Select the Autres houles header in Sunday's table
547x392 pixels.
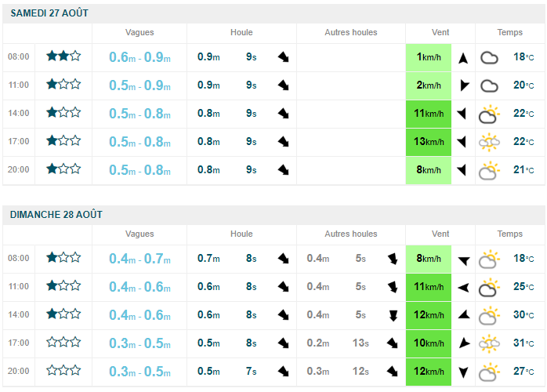(x=351, y=234)
